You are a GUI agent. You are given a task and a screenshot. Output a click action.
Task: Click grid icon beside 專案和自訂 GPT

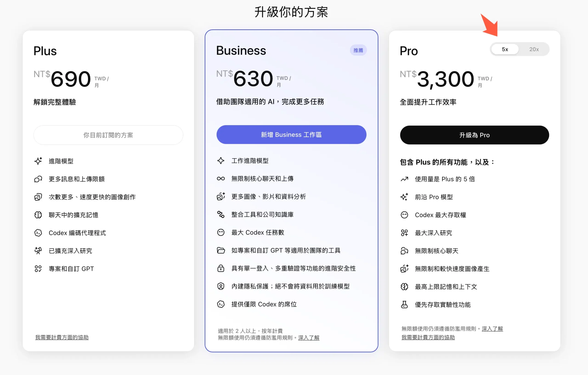point(38,269)
